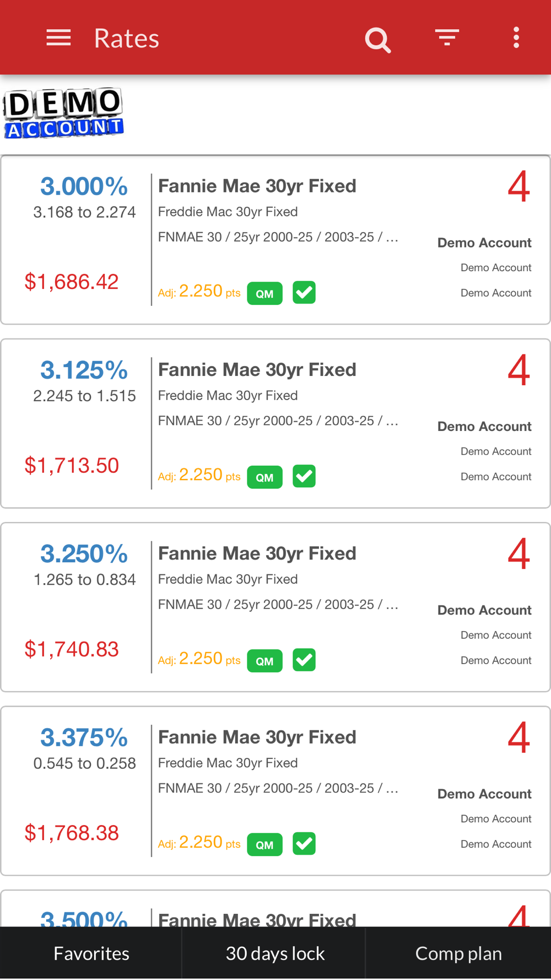Toggle green checkmark on 3.375% rate card
Image resolution: width=551 pixels, height=980 pixels.
click(304, 843)
